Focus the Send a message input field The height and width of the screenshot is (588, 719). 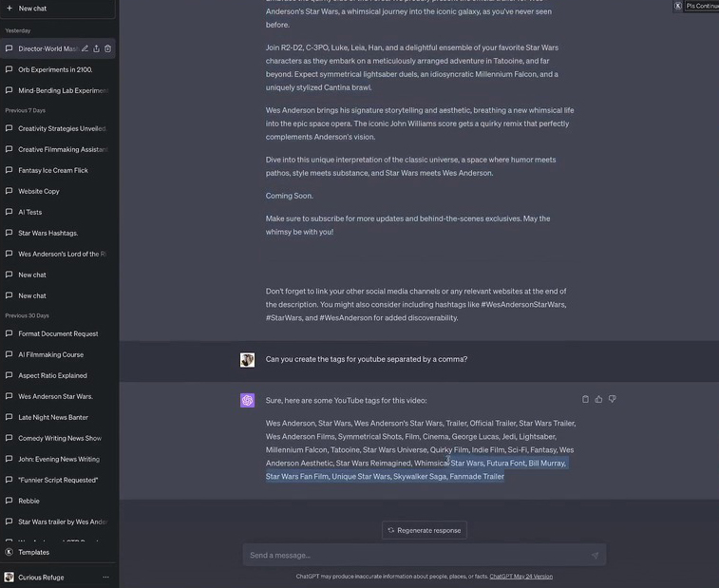click(425, 555)
